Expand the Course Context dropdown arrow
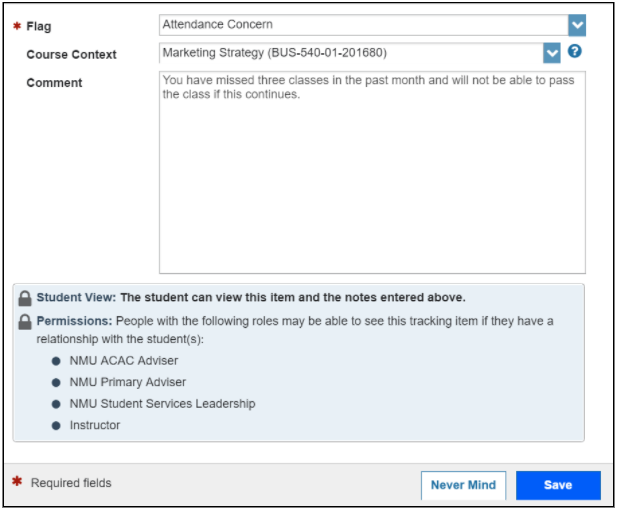The image size is (618, 508). point(551,52)
